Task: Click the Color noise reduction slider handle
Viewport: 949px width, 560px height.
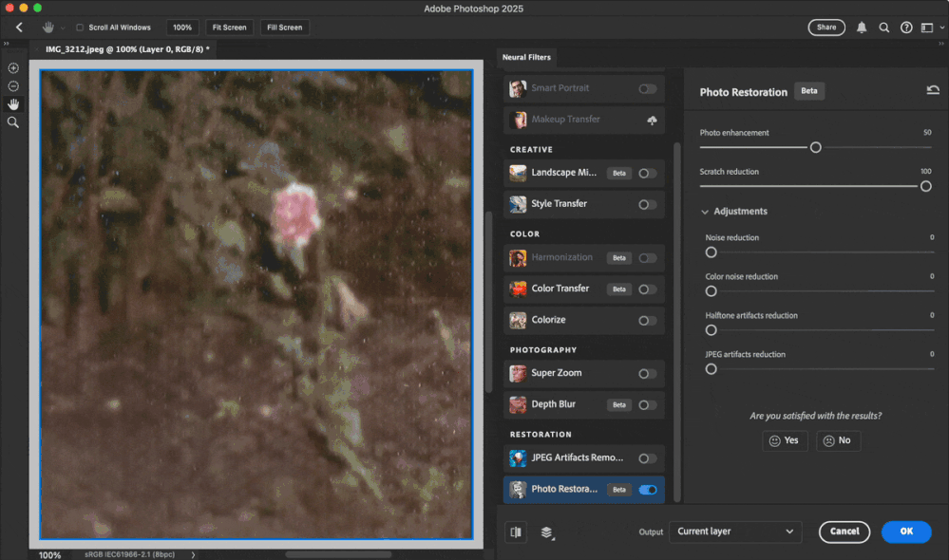Action: click(712, 291)
